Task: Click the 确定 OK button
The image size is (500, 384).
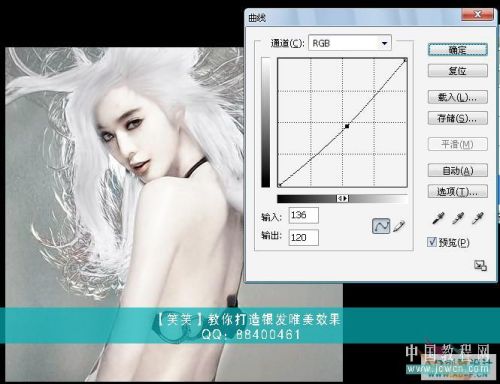Action: [458, 50]
